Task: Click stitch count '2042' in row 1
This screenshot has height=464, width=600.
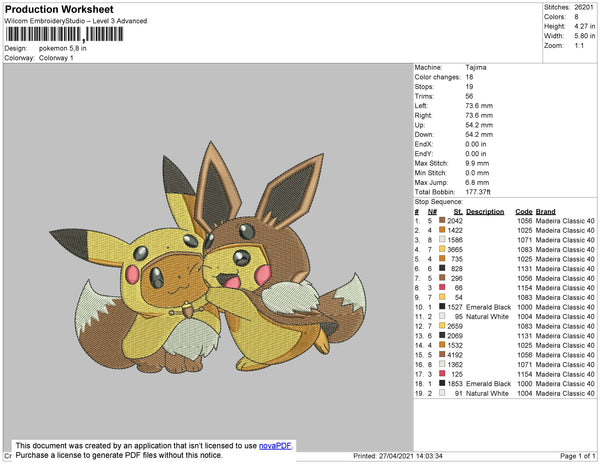Action: pos(455,221)
